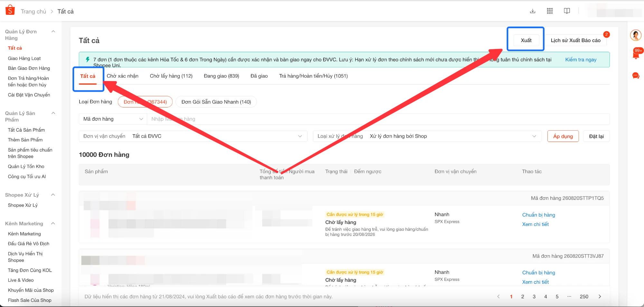Open Bàn Giao Đơn Hàng in sidebar

29,68
